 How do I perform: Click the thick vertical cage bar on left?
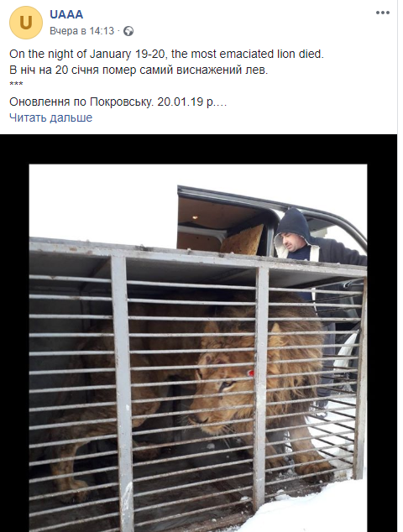[123, 390]
